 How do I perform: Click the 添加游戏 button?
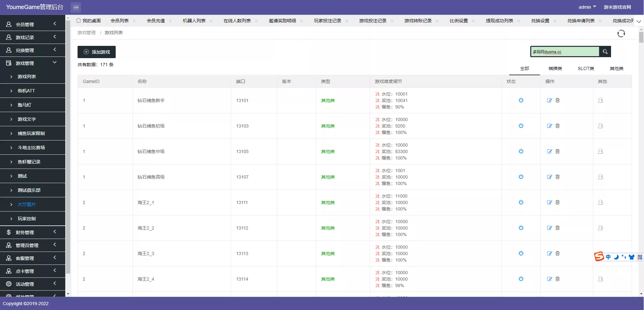coord(96,52)
